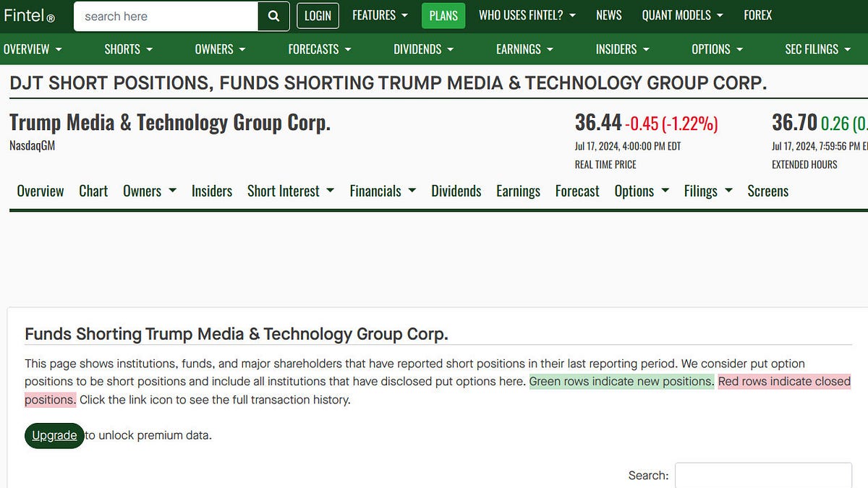This screenshot has height=488, width=868.
Task: Expand the EARNINGS green bar dropdown
Action: (524, 49)
